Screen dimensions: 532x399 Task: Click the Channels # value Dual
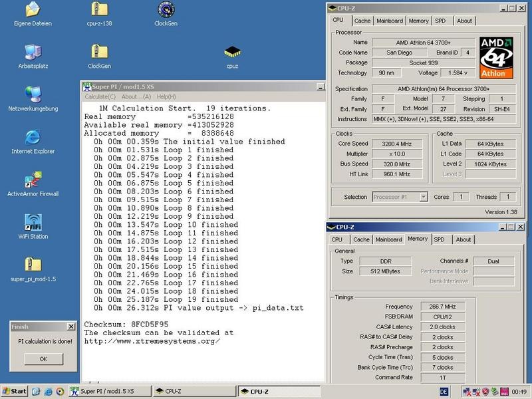click(493, 261)
